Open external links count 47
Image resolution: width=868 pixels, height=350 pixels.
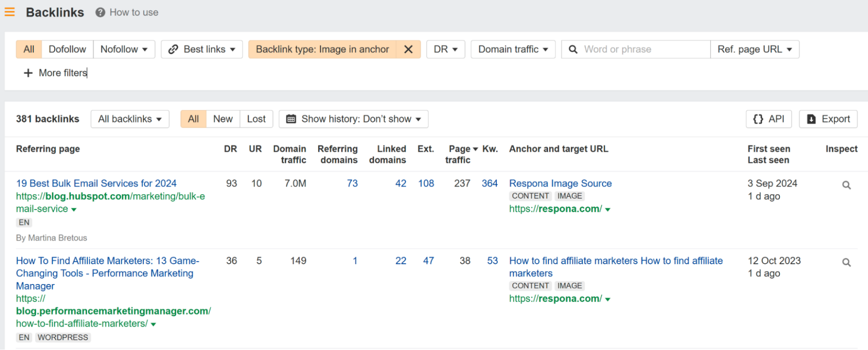(x=429, y=261)
